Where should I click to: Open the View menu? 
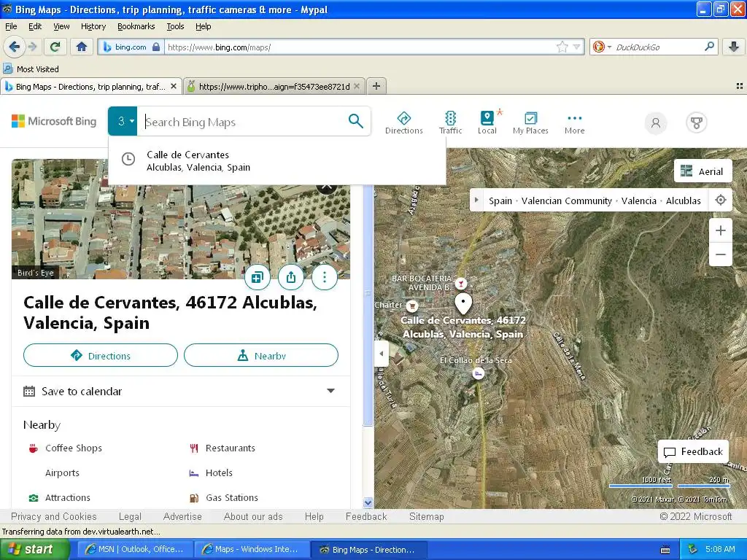61,26
